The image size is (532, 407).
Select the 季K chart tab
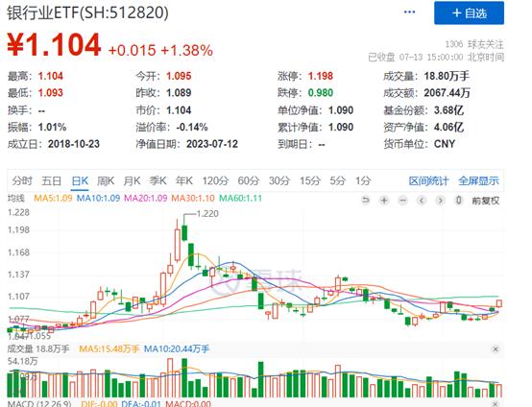coord(157,180)
